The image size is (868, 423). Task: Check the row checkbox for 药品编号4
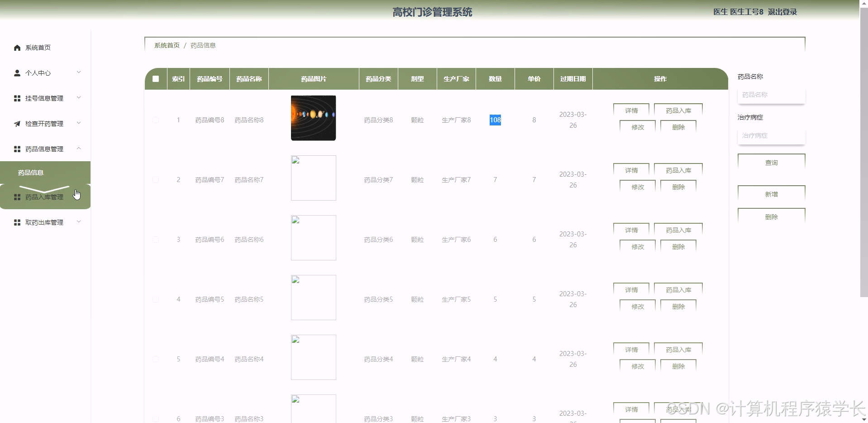[156, 359]
